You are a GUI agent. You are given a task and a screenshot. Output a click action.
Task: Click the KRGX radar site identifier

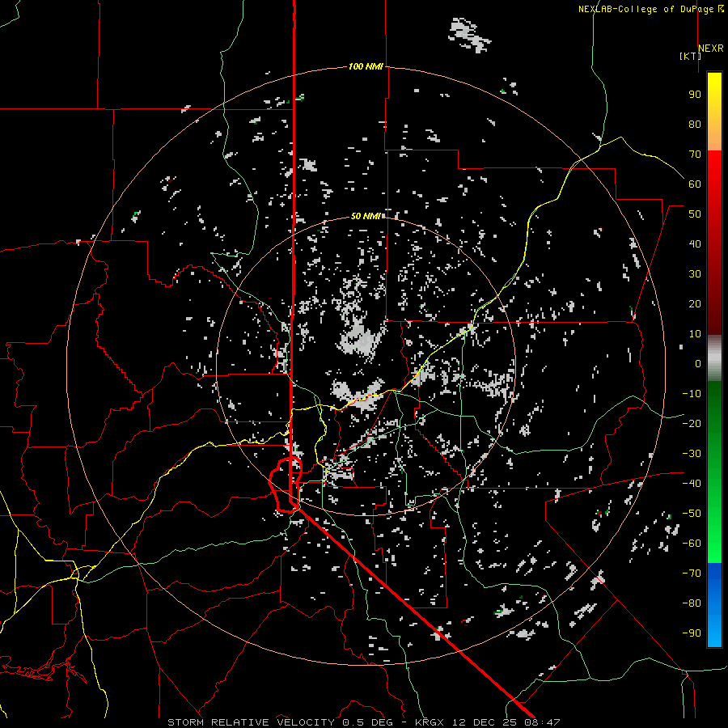click(430, 722)
